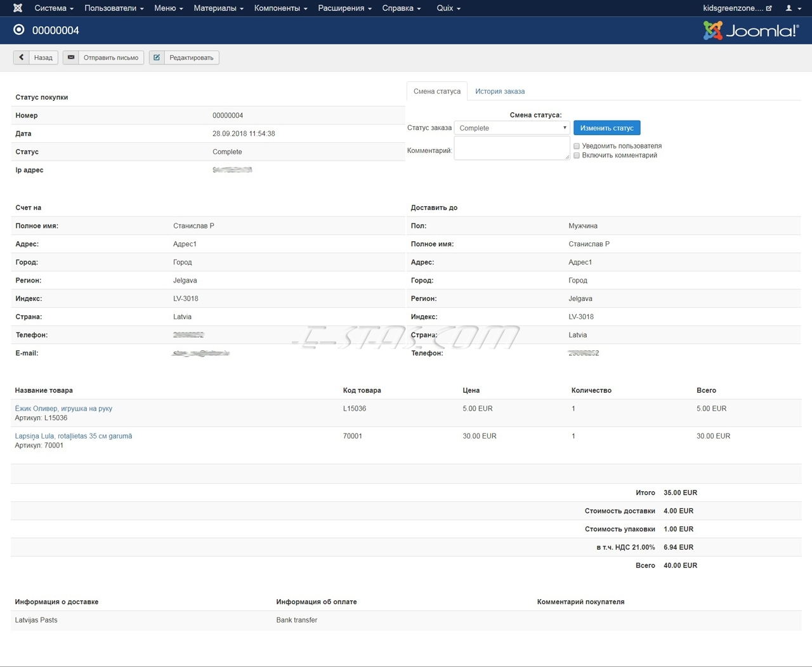812x667 pixels.
Task: Click the Изменить статус button
Action: click(x=607, y=128)
